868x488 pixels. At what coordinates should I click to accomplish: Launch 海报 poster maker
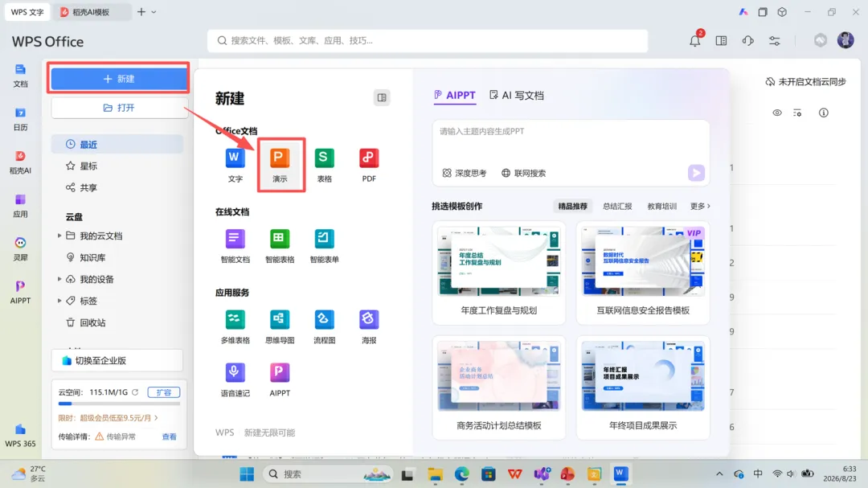pos(369,327)
